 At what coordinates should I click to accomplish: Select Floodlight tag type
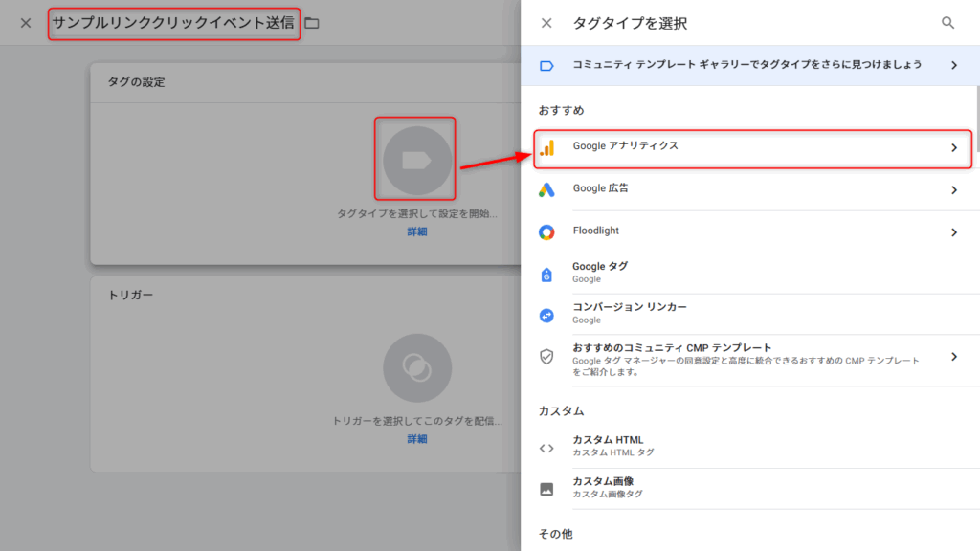coord(750,232)
